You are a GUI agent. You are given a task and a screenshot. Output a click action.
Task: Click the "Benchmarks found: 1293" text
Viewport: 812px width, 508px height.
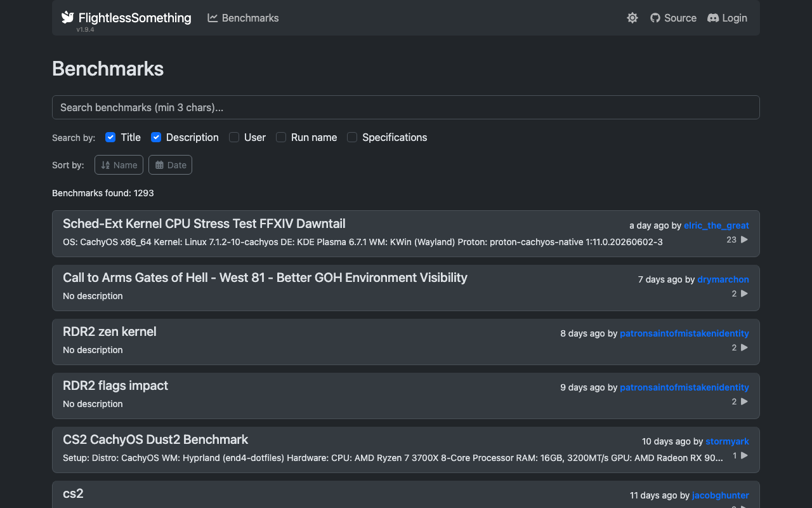tap(103, 193)
